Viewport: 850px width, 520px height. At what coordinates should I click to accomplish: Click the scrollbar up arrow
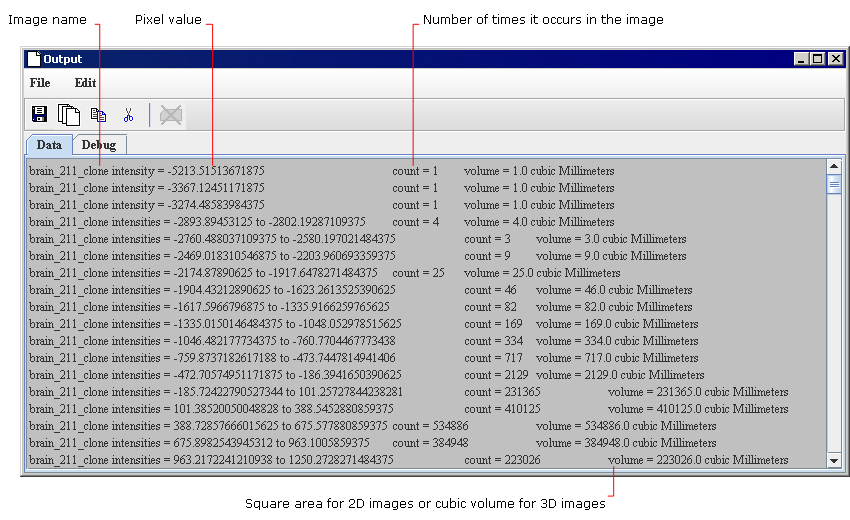(x=834, y=166)
